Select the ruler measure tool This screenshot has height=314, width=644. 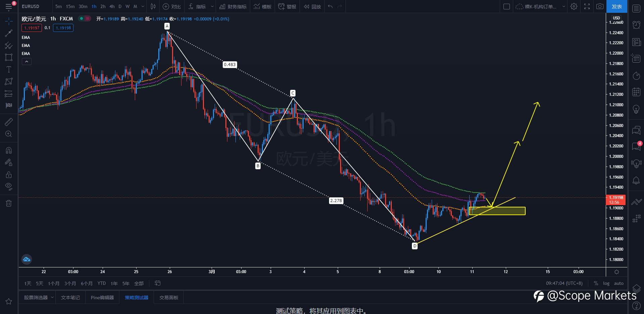(x=9, y=122)
